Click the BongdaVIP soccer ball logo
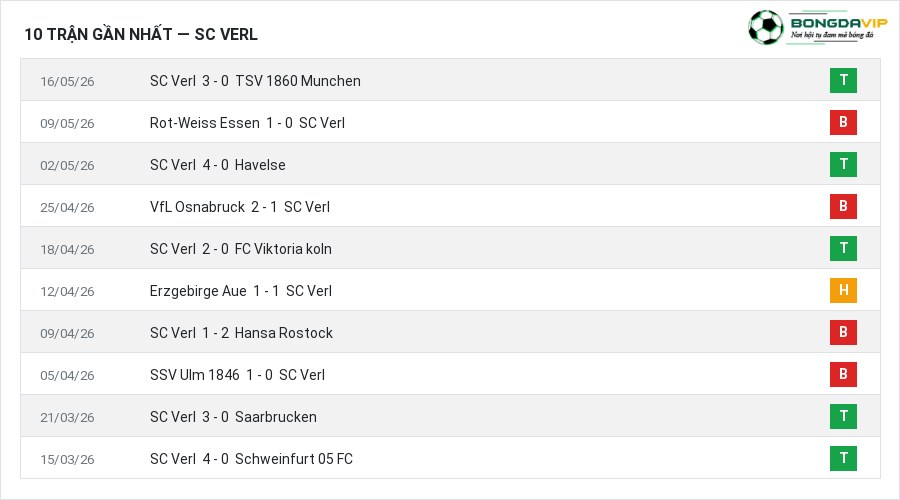 [x=765, y=27]
